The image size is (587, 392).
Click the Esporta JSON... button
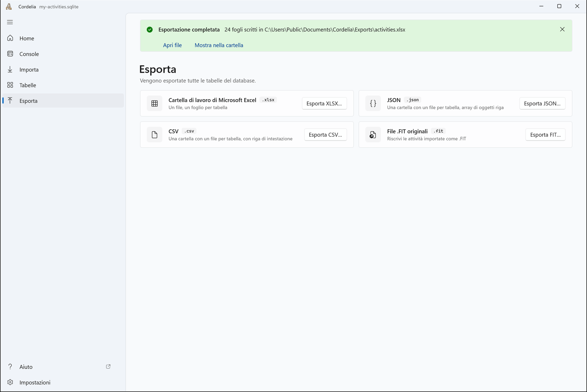pos(542,103)
